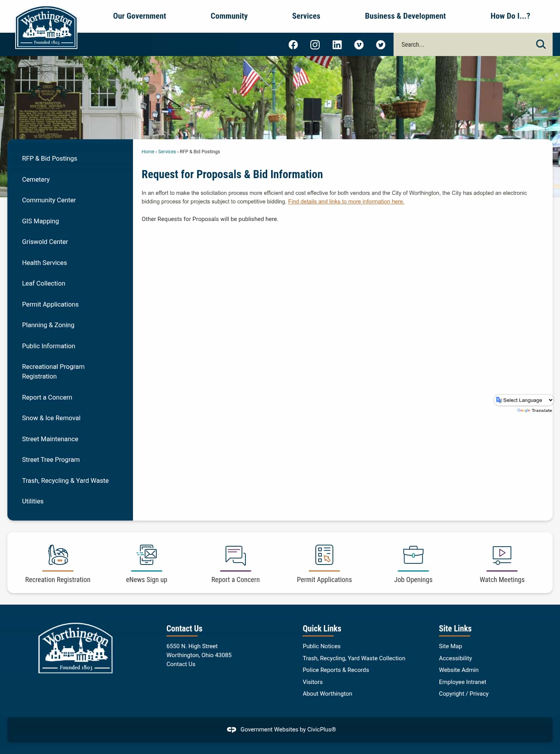560x754 pixels.
Task: Select Trash, Recycling & Yard Waste in sidebar
Action: (x=65, y=480)
